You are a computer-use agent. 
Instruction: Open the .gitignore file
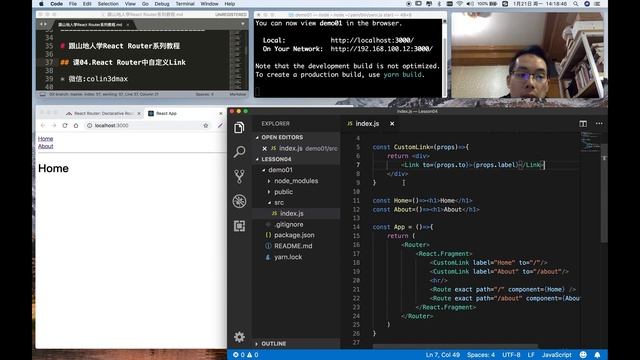(289, 224)
